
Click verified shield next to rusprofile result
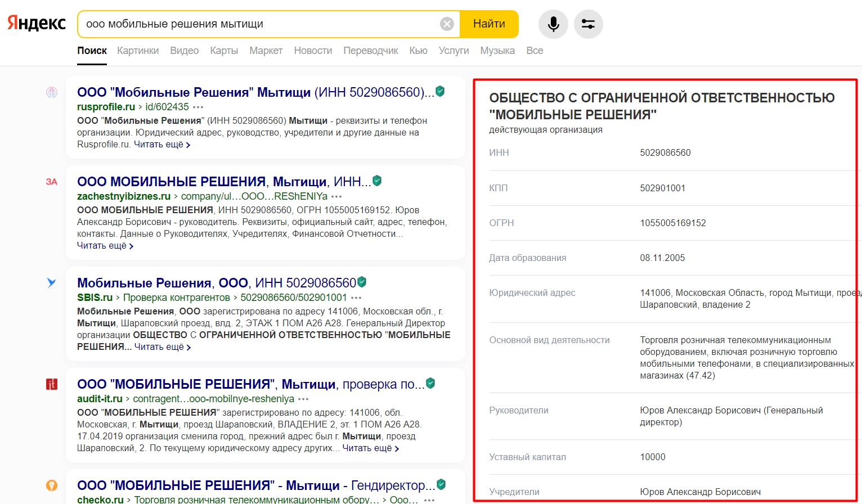[x=441, y=91]
